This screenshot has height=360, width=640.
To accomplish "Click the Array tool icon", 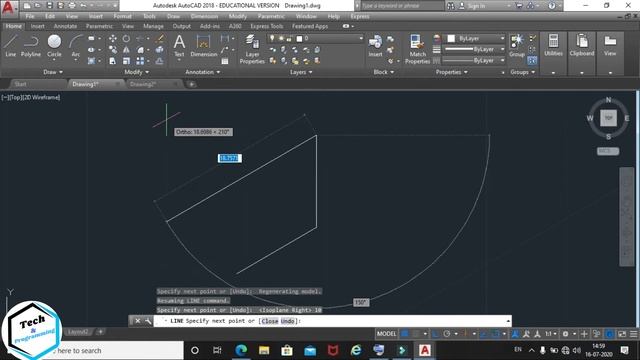I will point(140,61).
